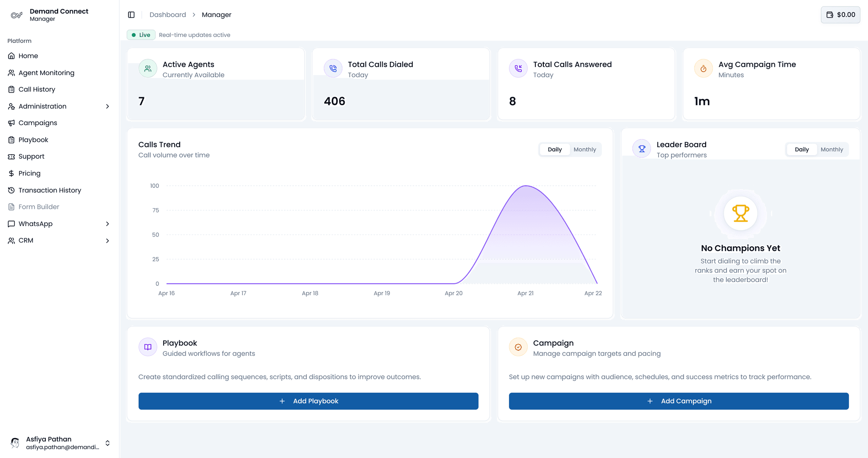Viewport: 868px width, 458px height.
Task: Select Daily in Leader Board toggle
Action: pos(801,150)
